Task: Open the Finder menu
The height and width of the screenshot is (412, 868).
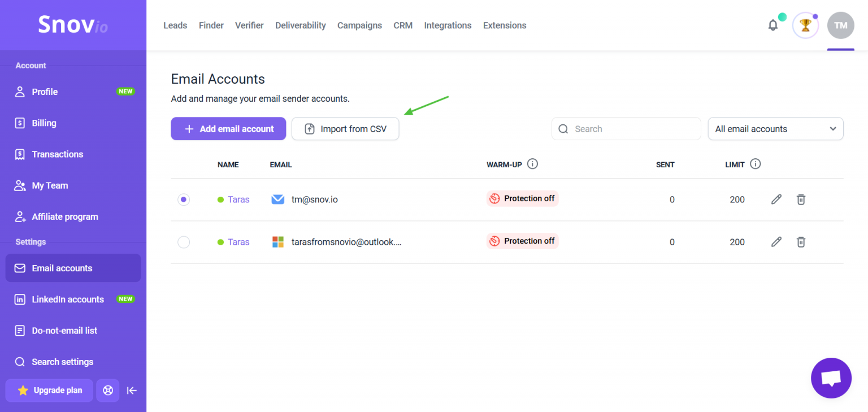Action: point(211,25)
